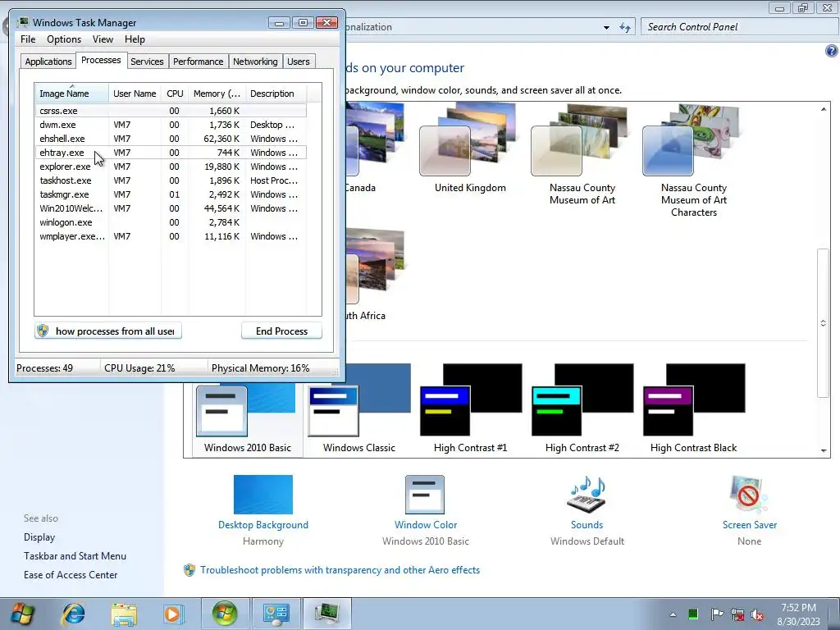Select the Win2010Welc... process row
The width and height of the screenshot is (840, 630).
click(x=171, y=208)
